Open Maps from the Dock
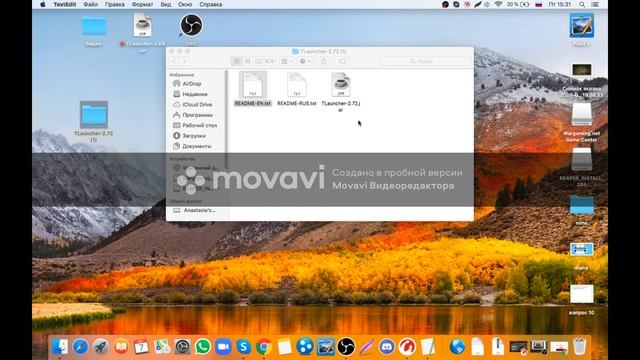Image resolution: width=640 pixels, height=360 pixels. (162, 347)
